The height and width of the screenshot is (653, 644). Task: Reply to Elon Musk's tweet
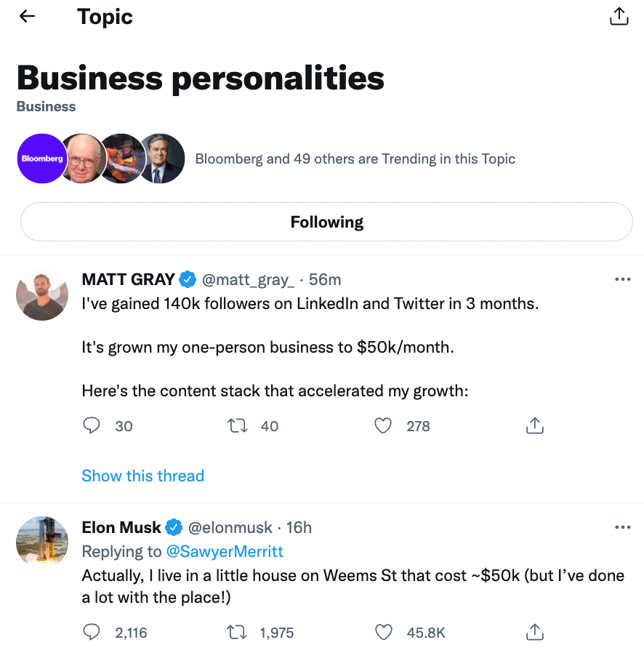[x=92, y=633]
